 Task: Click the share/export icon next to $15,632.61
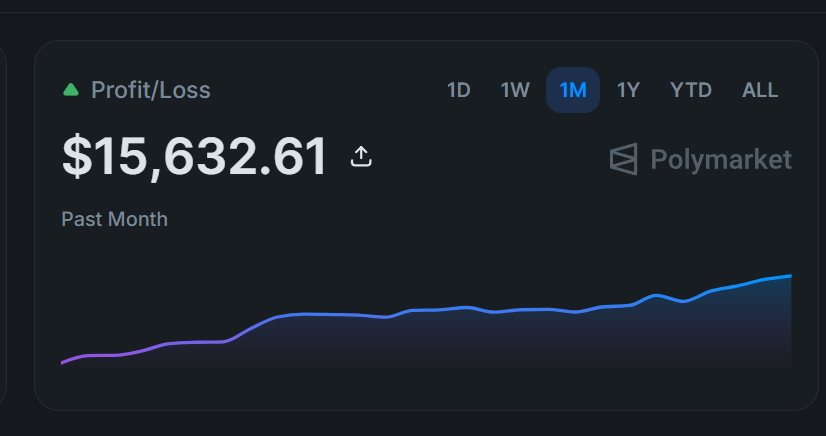click(x=361, y=156)
